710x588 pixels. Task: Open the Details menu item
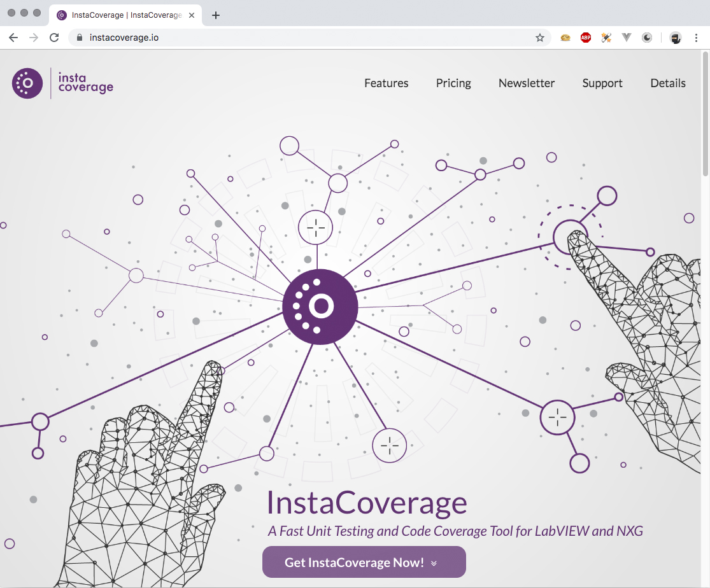(668, 83)
